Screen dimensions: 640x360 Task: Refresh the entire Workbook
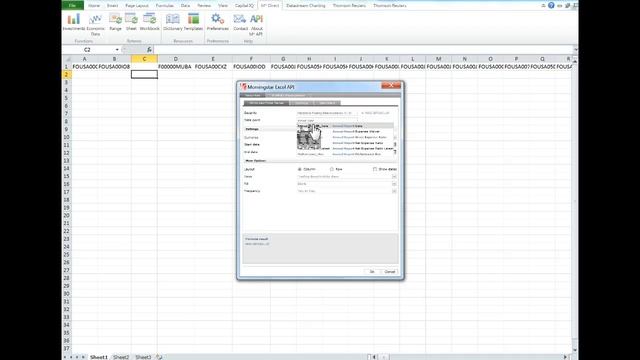pyautogui.click(x=149, y=22)
